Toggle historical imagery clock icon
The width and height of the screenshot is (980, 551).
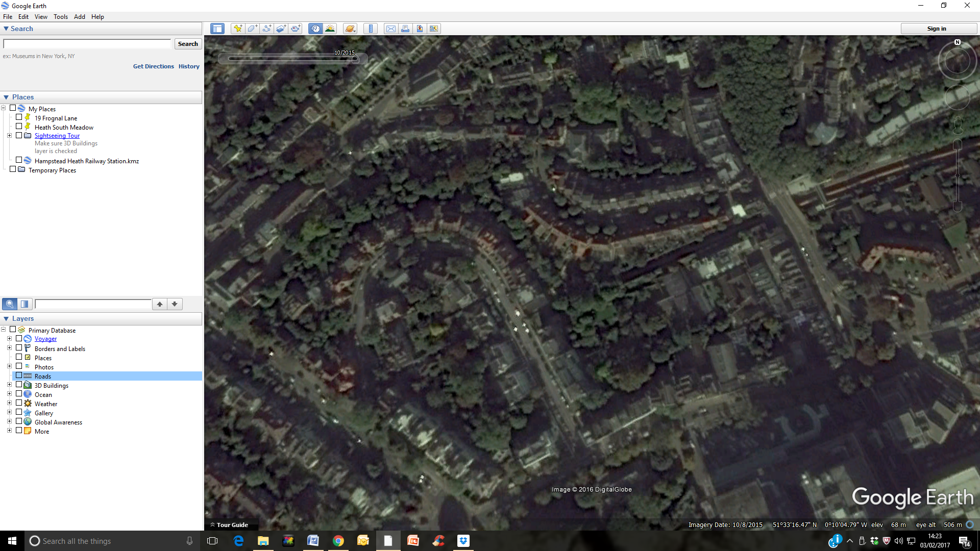click(315, 29)
